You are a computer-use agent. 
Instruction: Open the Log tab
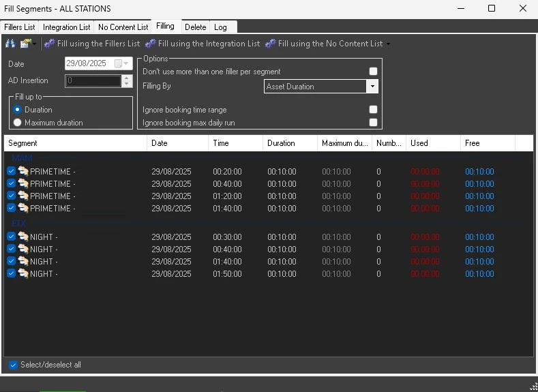coord(220,27)
